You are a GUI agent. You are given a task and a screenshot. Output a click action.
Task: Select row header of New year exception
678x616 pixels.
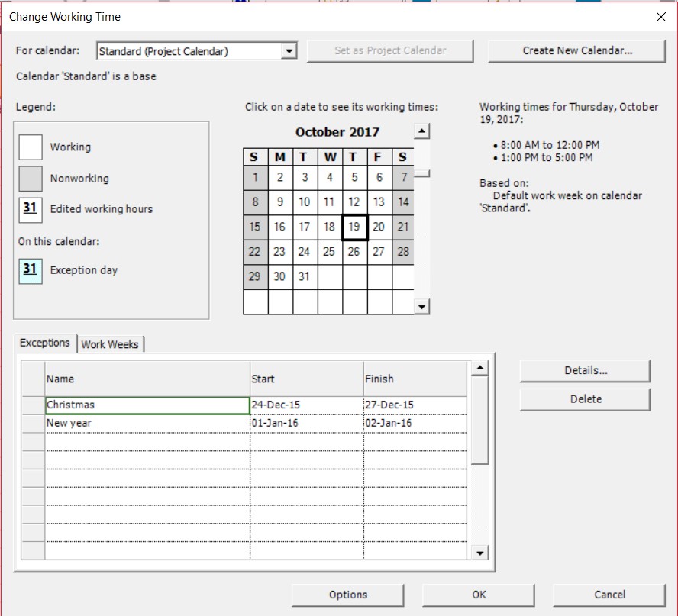tap(34, 424)
